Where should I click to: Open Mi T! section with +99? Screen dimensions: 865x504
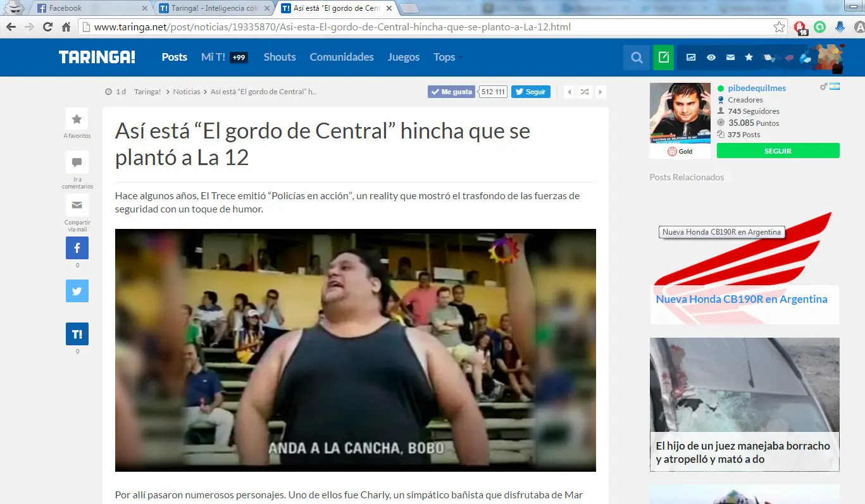pos(224,57)
